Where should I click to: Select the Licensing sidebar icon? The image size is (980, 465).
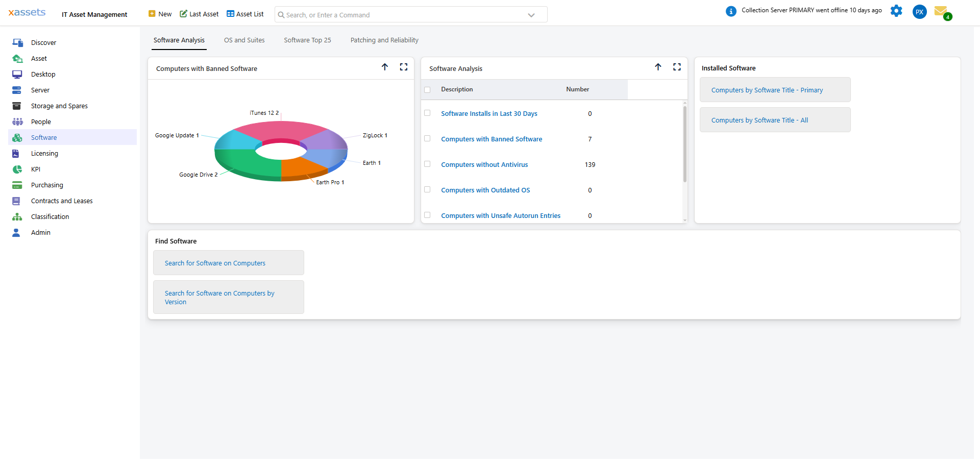(17, 153)
